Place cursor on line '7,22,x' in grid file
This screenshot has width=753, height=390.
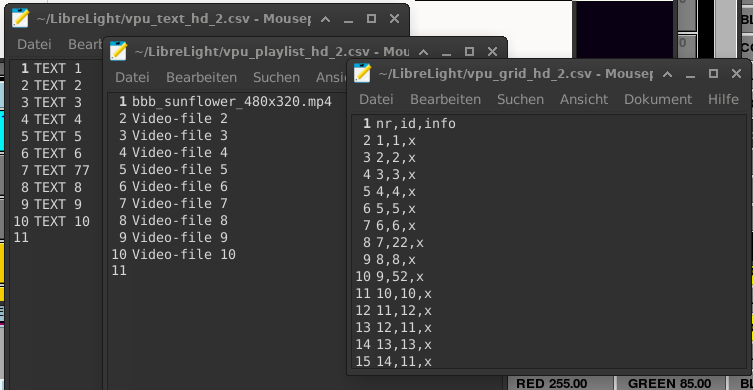point(400,243)
